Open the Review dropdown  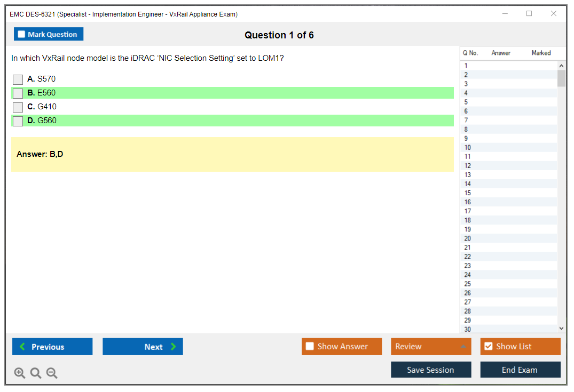pos(430,347)
